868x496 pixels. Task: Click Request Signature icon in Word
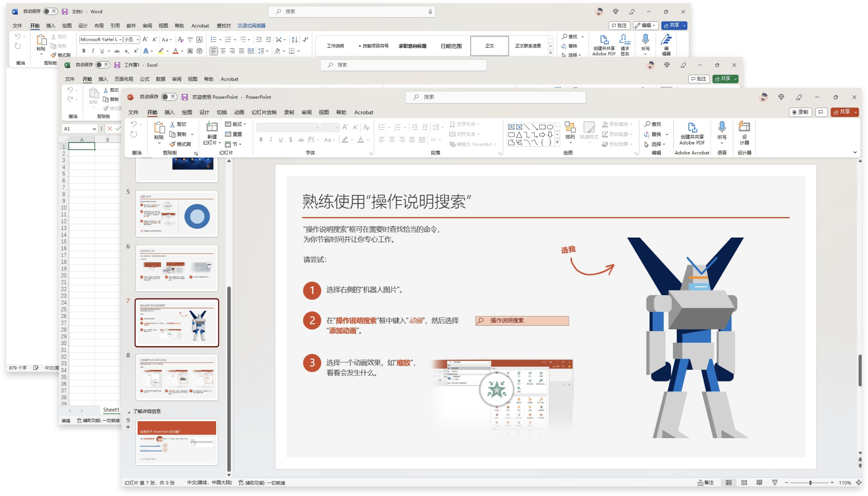tap(625, 40)
